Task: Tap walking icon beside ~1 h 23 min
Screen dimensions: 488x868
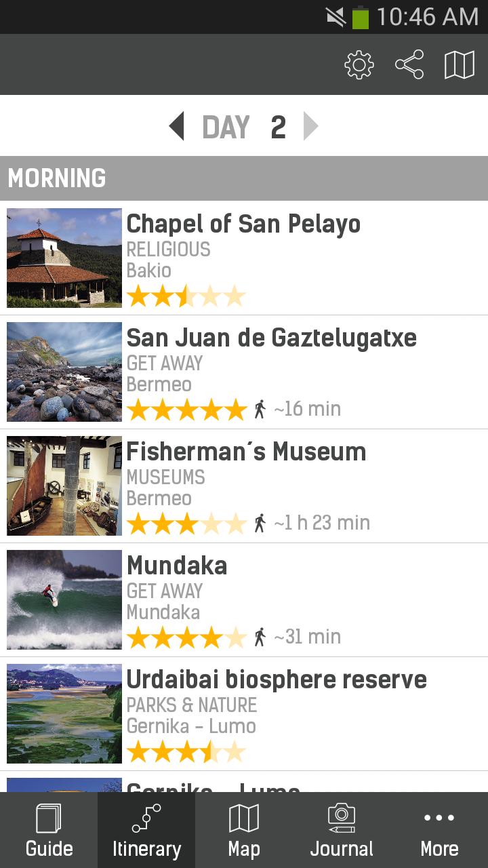Action: click(260, 523)
